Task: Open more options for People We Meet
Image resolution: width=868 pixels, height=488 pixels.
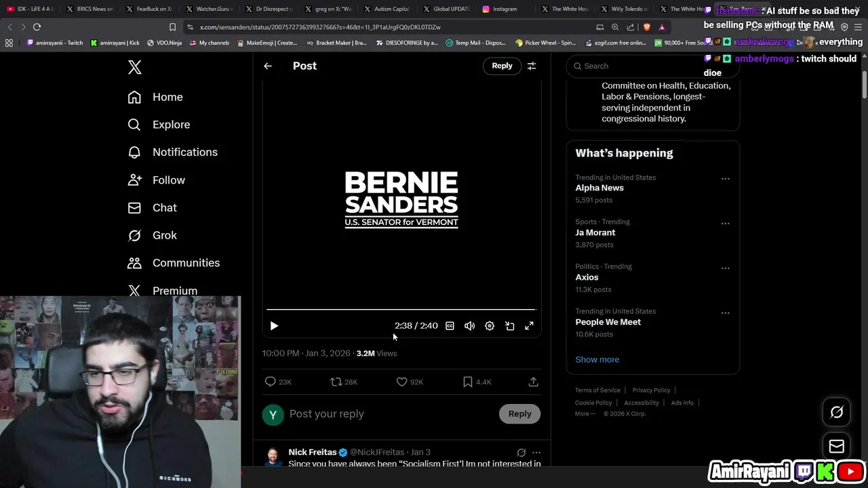Action: click(x=725, y=313)
